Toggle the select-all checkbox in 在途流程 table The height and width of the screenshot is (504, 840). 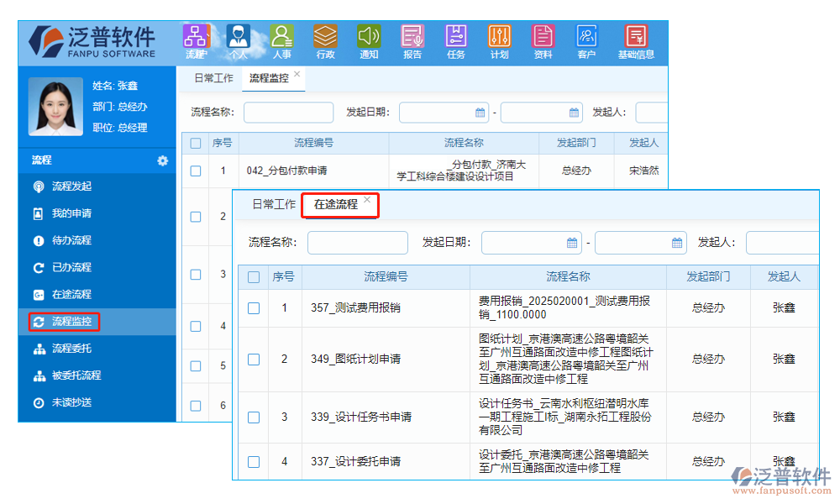(253, 276)
